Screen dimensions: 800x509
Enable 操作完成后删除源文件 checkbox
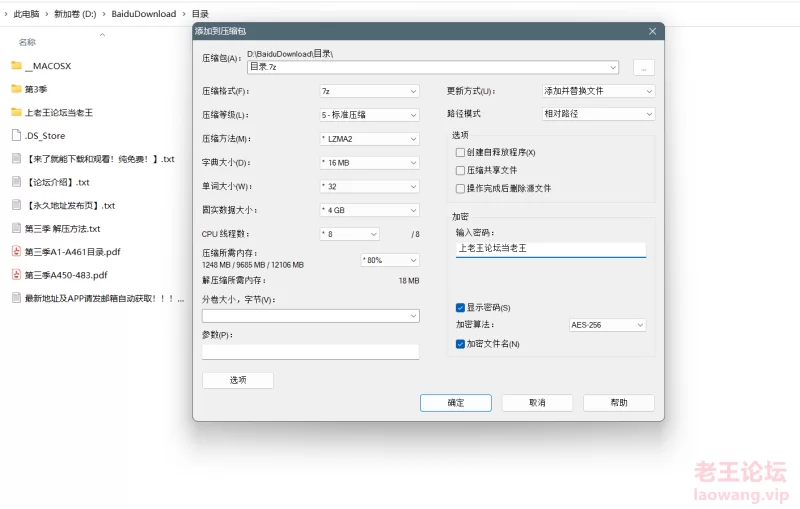tap(460, 189)
